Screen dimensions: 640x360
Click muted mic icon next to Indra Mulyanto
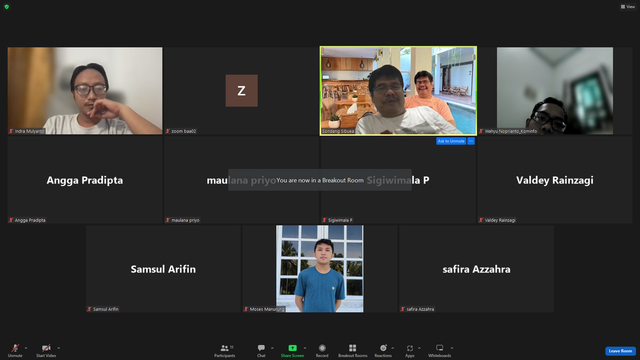[11, 131]
